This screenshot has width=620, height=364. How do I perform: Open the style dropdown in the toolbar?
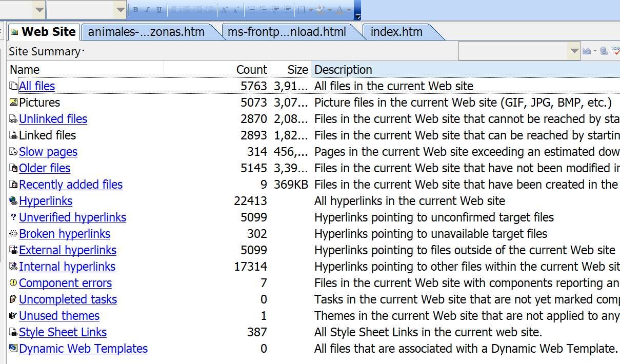(x=39, y=10)
